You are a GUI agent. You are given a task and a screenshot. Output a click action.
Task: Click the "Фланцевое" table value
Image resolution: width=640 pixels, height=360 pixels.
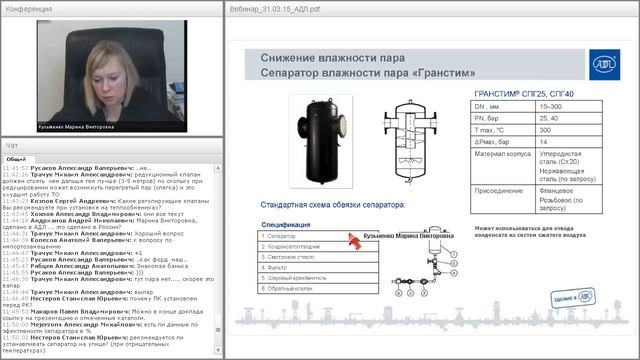pyautogui.click(x=556, y=191)
